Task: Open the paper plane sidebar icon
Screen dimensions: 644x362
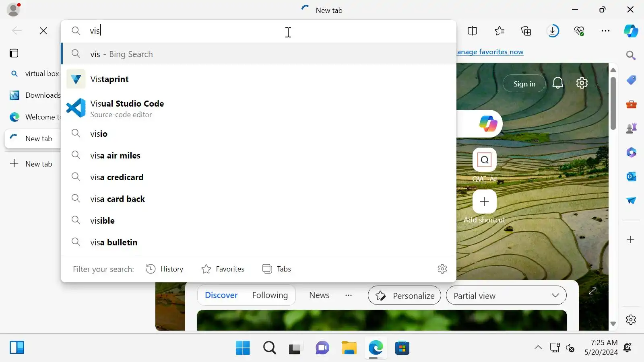Action: [631, 201]
